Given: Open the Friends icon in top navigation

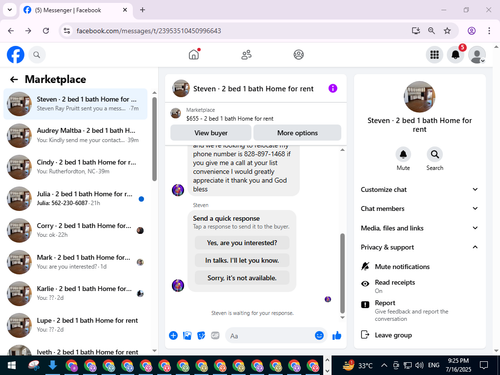Looking at the screenshot, I should [246, 55].
